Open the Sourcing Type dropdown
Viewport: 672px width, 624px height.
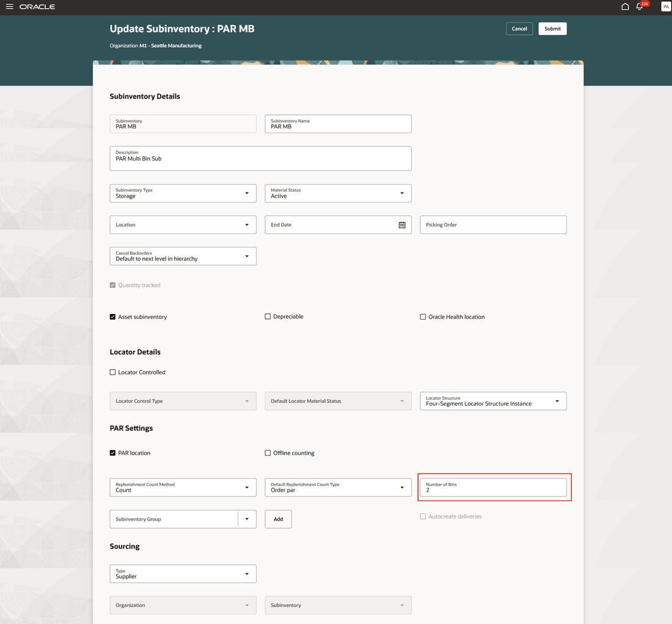[183, 574]
